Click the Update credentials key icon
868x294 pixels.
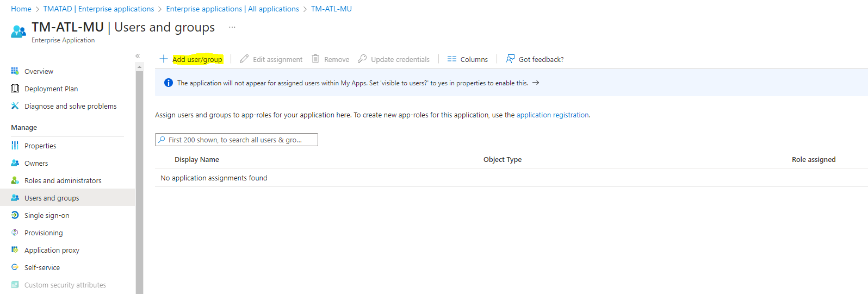(x=362, y=59)
